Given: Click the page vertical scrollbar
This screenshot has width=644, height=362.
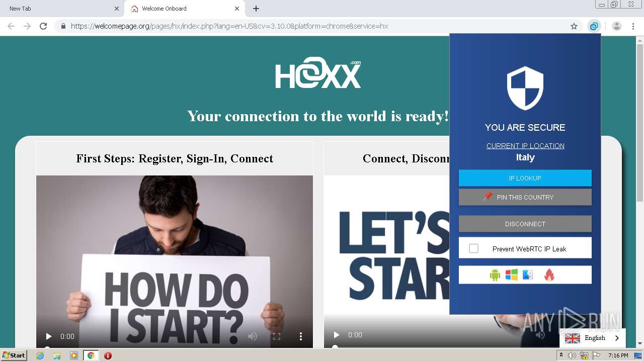Looking at the screenshot, I should [640, 123].
